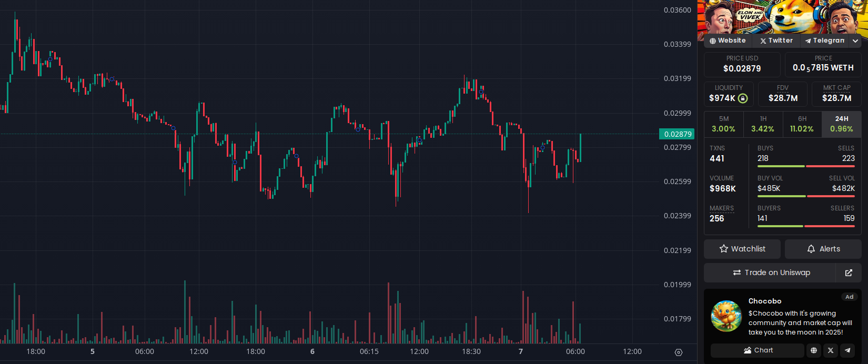Click the current price label 0.02879
The width and height of the screenshot is (868, 364).
[677, 134]
